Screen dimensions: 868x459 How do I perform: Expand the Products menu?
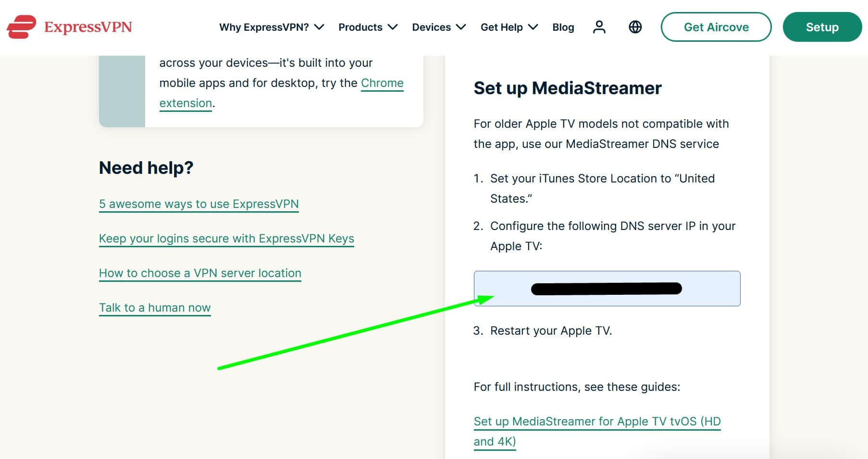[x=368, y=27]
